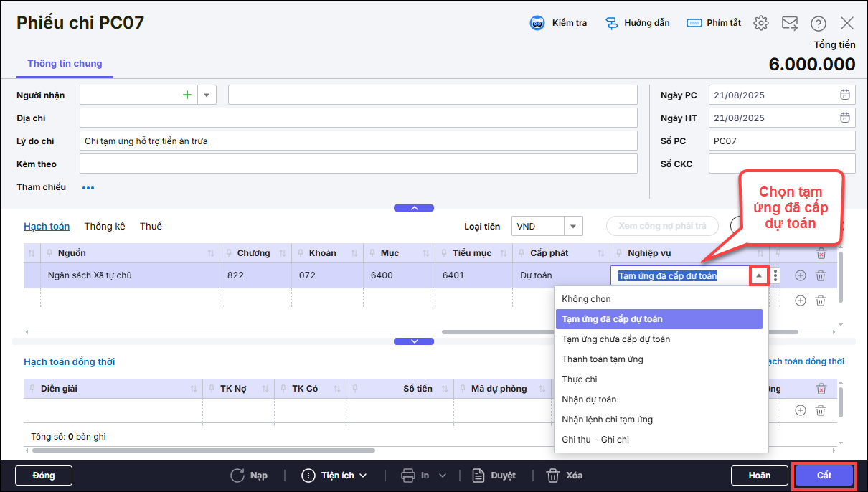The height and width of the screenshot is (492, 868).
Task: Click the mail envelope icon
Action: tap(790, 23)
